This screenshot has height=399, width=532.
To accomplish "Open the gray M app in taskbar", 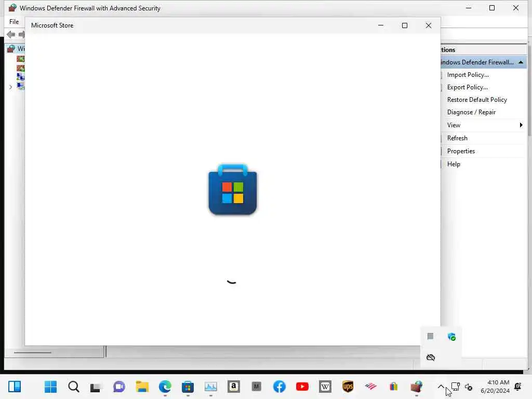I will tap(257, 387).
